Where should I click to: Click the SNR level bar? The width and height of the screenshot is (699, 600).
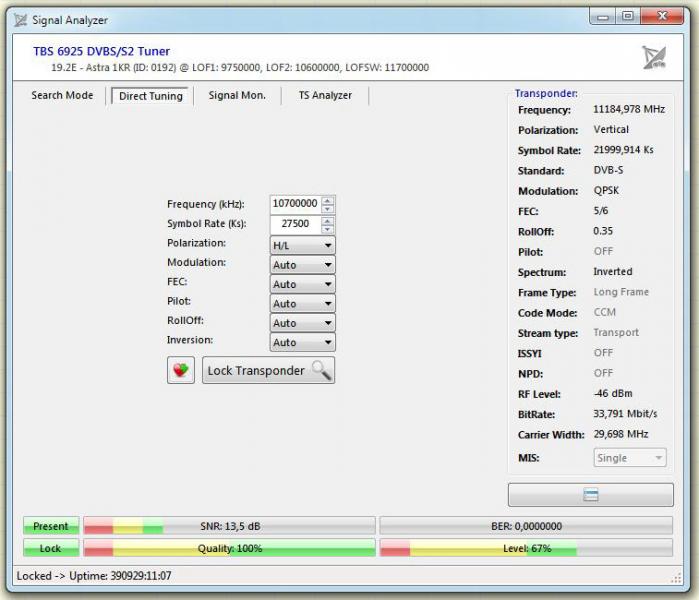click(229, 526)
